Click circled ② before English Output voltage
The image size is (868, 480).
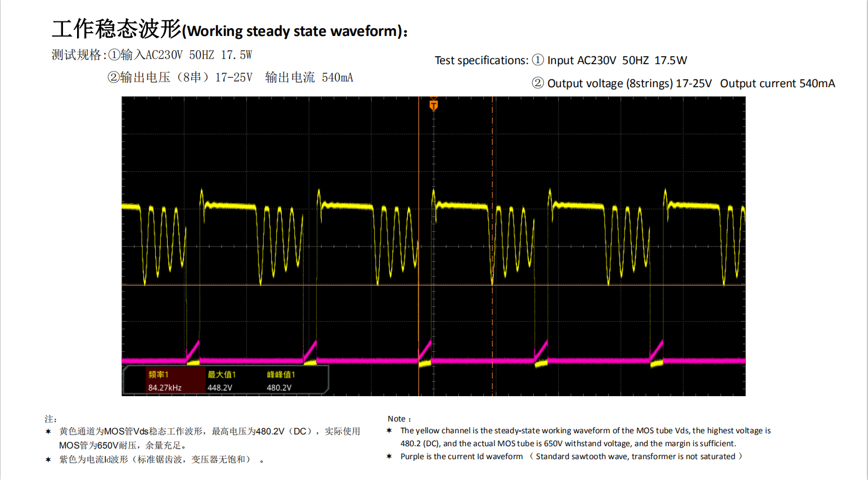point(538,83)
